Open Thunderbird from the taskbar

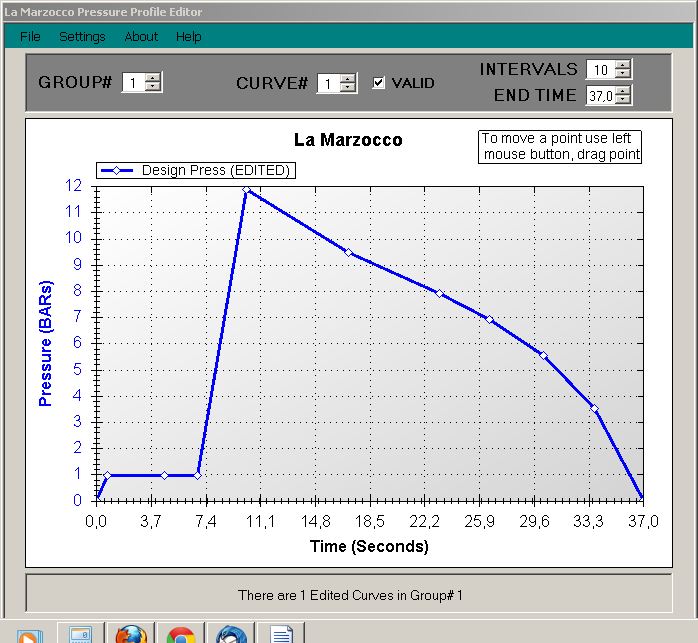pos(232,634)
